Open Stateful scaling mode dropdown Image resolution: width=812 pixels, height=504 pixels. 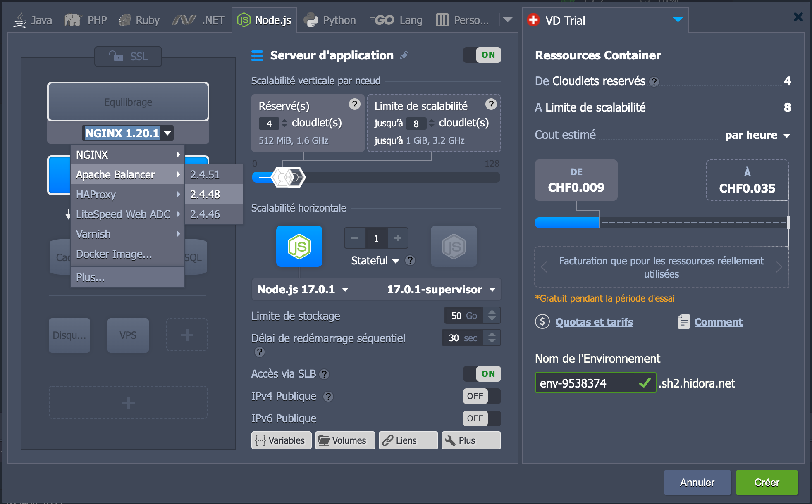coord(375,261)
